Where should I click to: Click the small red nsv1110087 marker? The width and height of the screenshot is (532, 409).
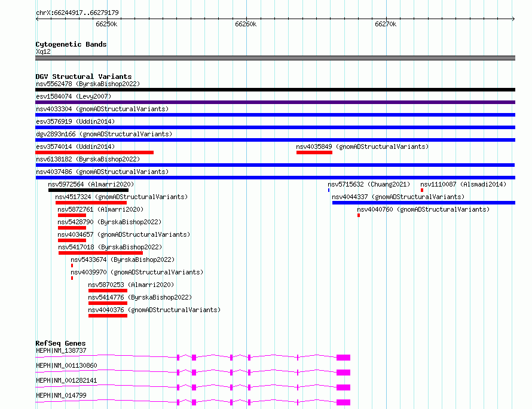point(422,190)
